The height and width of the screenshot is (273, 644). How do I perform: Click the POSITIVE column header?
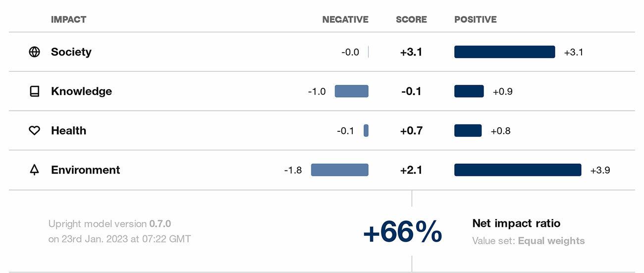coord(476,20)
